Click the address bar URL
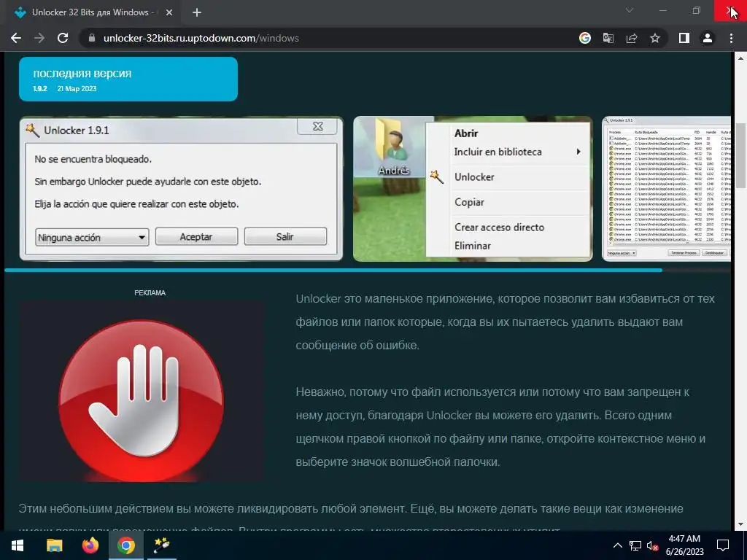This screenshot has height=560, width=747. point(201,38)
